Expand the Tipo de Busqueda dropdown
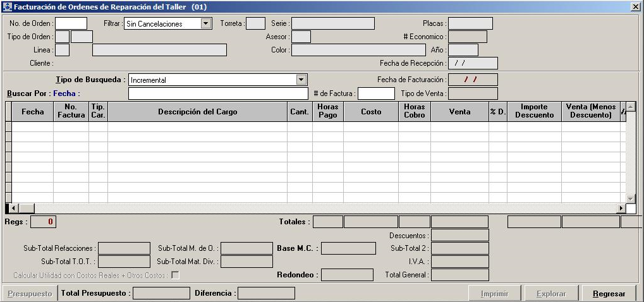 (x=301, y=80)
